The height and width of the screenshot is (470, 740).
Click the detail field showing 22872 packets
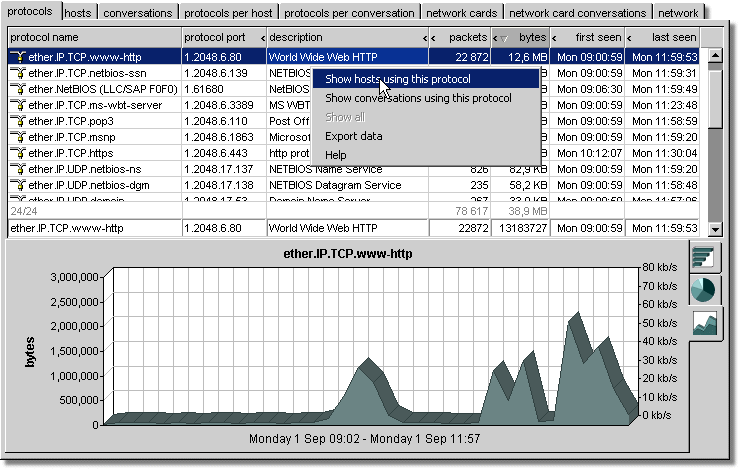(460, 228)
